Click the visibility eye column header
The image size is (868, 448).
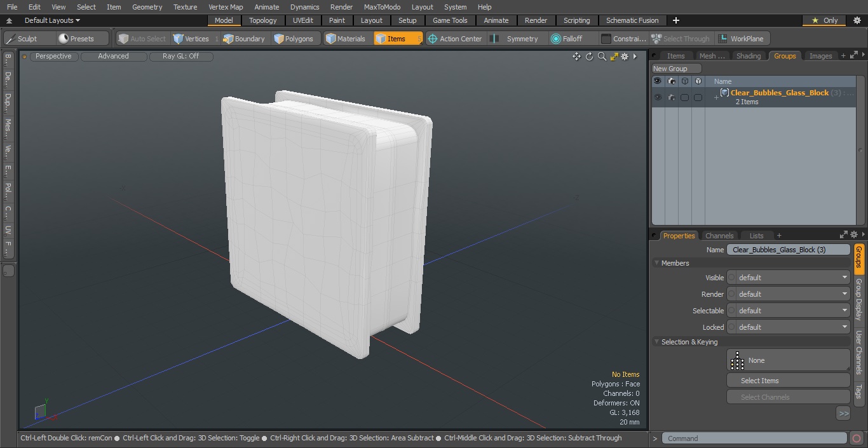pos(657,81)
